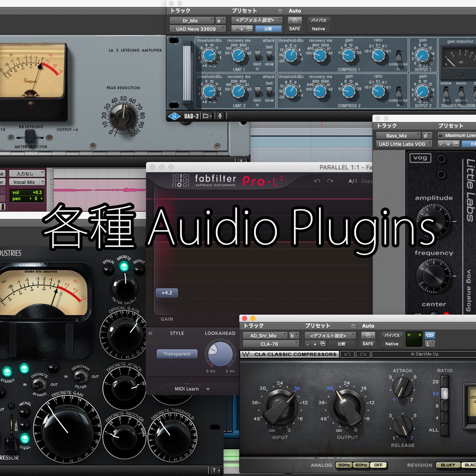The height and width of the screenshot is (476, 476).
Task: Click the microphone icon in the UAD-2 toolbar
Action: point(220,116)
